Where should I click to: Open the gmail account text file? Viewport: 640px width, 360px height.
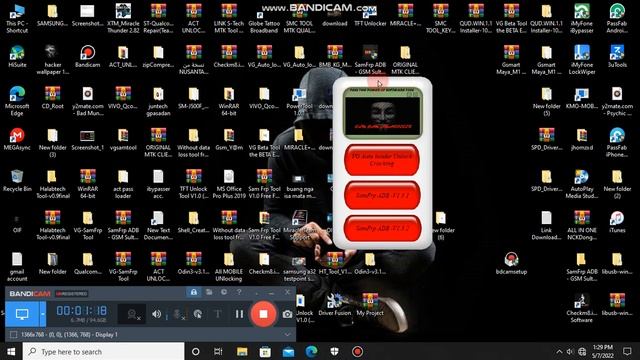pyautogui.click(x=17, y=266)
